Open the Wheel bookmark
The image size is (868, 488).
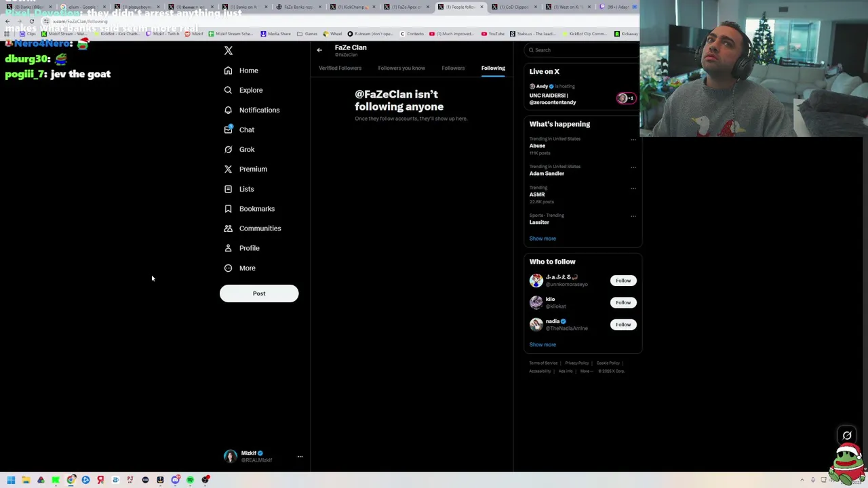coord(332,34)
